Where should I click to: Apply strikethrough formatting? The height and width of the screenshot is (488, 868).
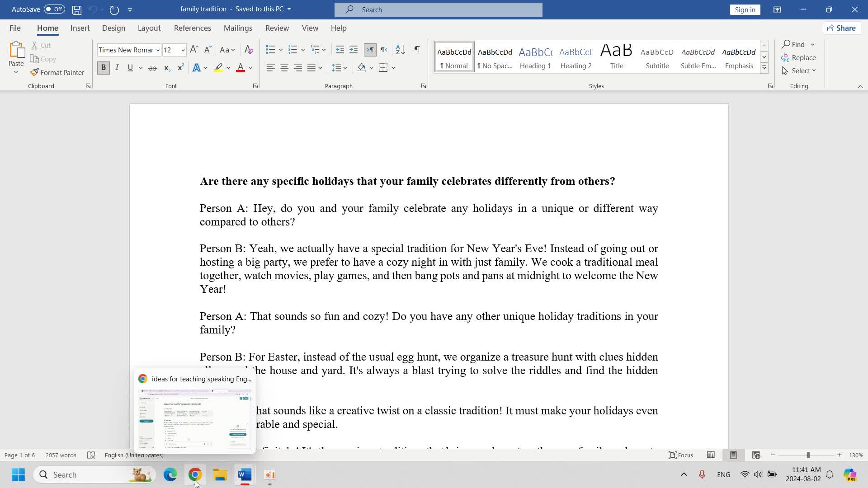coord(153,68)
